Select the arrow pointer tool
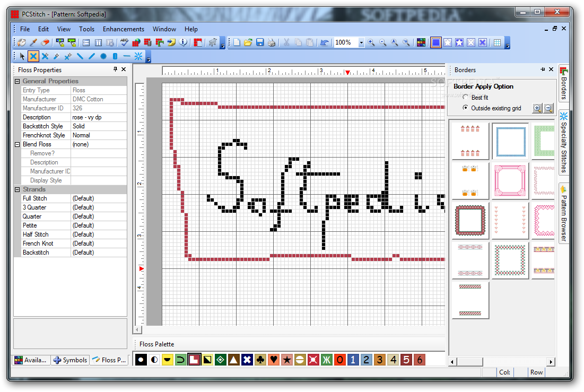Image resolution: width=584 pixels, height=392 pixels. point(22,56)
